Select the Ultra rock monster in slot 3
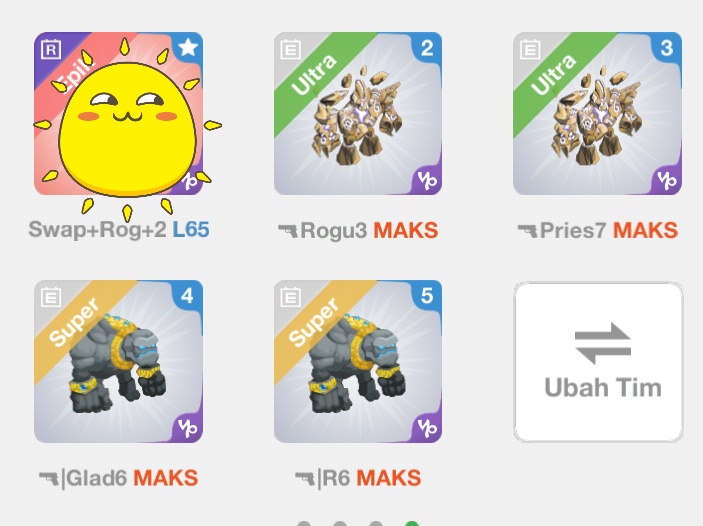703x526 pixels. pyautogui.click(x=598, y=113)
